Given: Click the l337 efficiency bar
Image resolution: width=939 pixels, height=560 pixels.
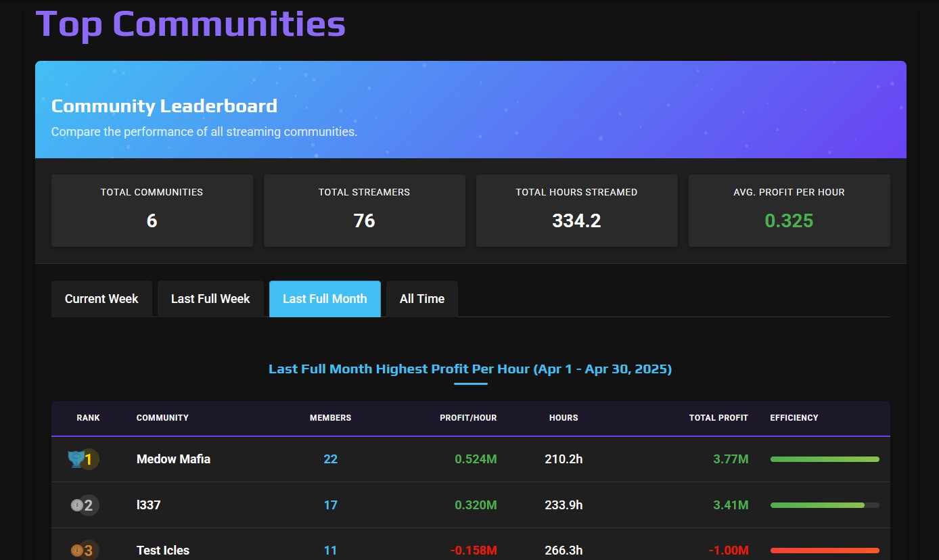Looking at the screenshot, I should [x=825, y=505].
